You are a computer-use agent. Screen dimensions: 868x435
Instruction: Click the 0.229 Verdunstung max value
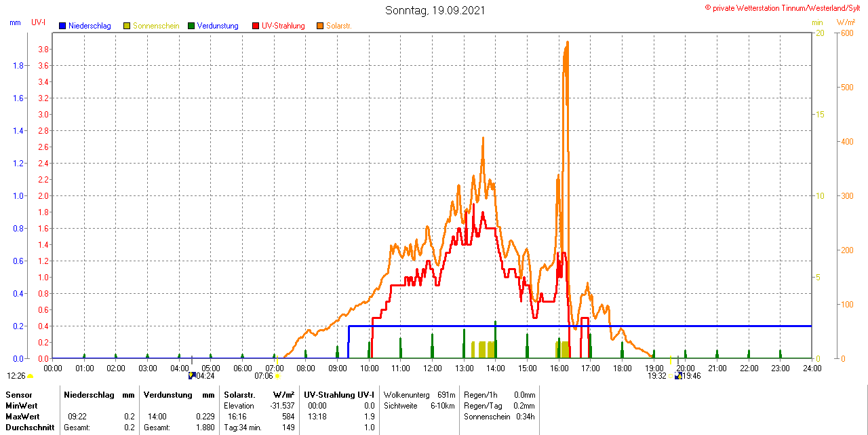tap(205, 416)
